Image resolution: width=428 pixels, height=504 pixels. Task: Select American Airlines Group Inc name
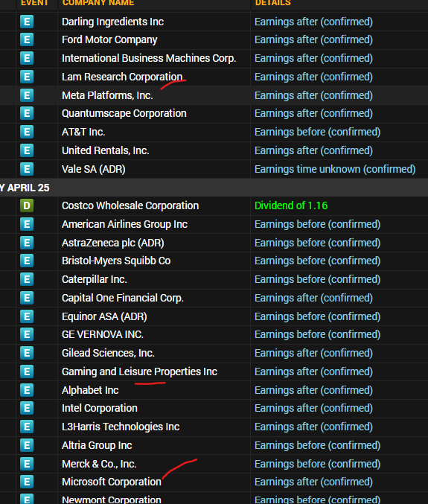[124, 224]
